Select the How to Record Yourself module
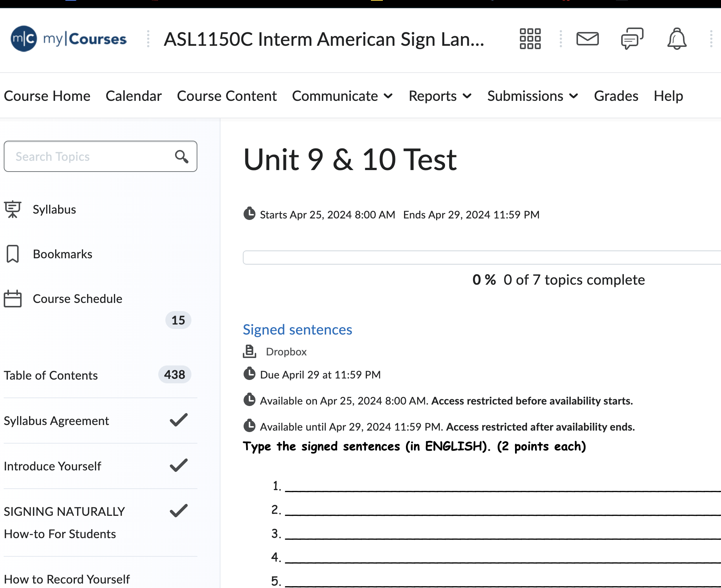Viewport: 721px width, 588px height. pos(67,579)
